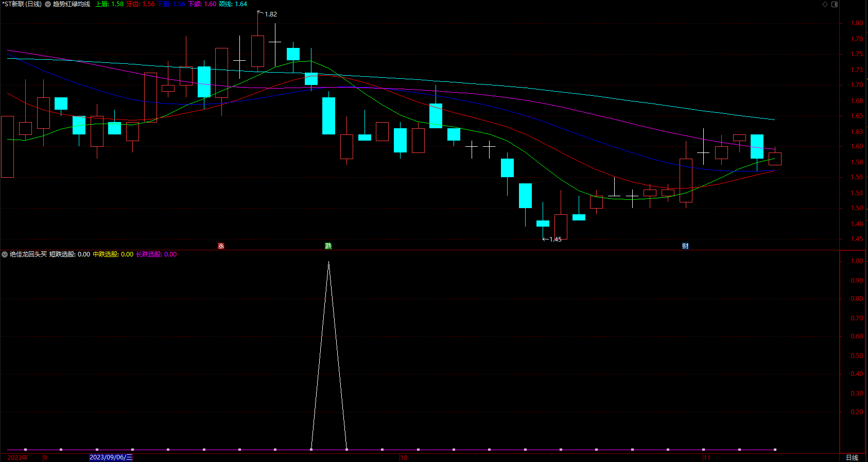Click the 1.82 high price label
The image size is (868, 462).
270,14
